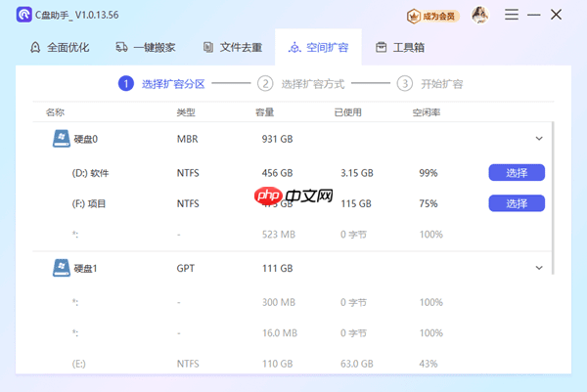Click the 类型 column header
The width and height of the screenshot is (587, 392).
[x=186, y=112]
